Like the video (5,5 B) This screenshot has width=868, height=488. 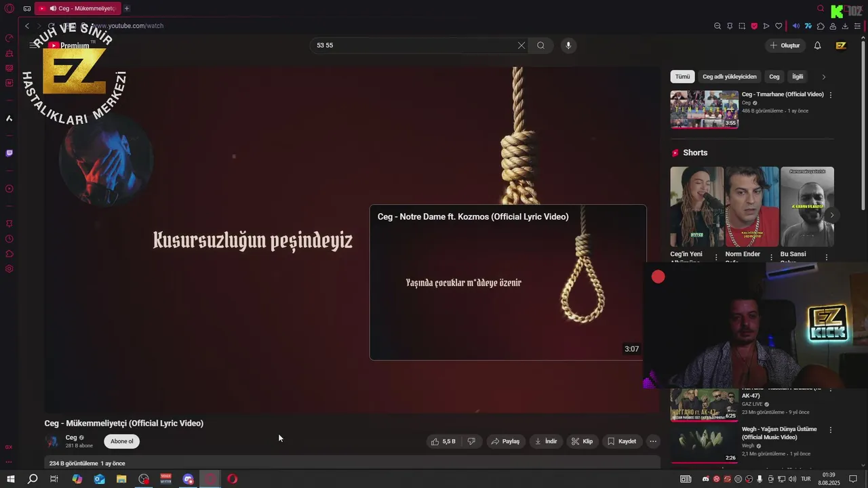pos(443,441)
